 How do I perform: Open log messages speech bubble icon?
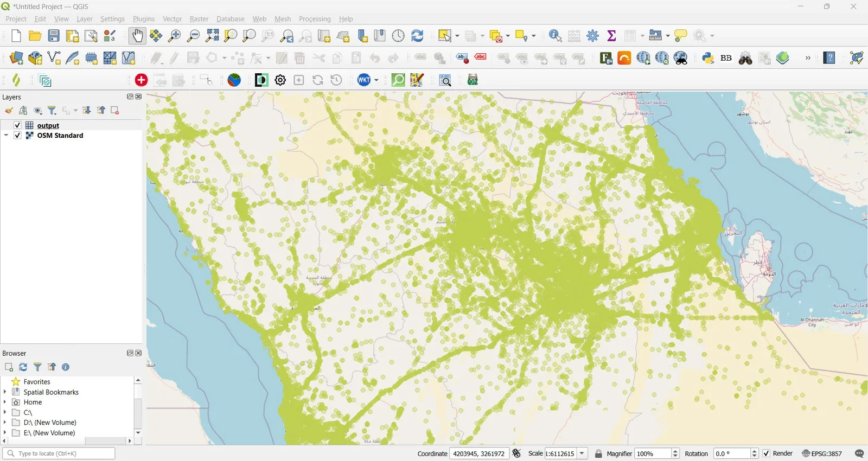[859, 453]
